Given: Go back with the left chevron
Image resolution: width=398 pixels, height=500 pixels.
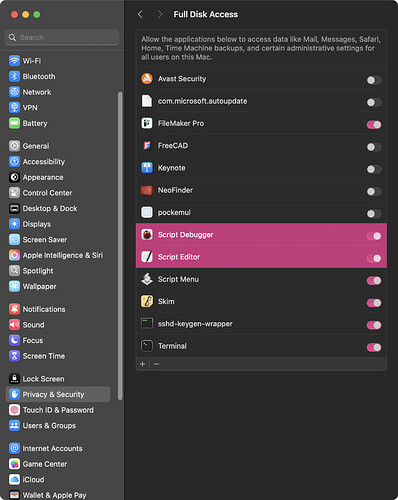Looking at the screenshot, I should tap(140, 14).
